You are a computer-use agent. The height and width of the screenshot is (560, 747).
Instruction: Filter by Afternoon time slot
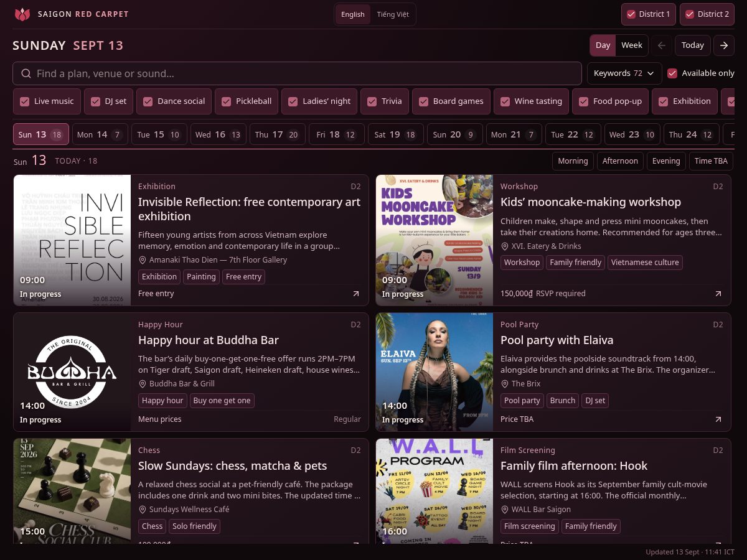tap(620, 161)
